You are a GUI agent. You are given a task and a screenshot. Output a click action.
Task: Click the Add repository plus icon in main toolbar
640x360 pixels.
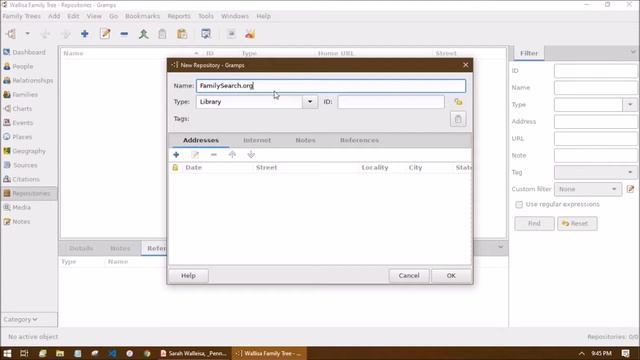[x=84, y=34]
